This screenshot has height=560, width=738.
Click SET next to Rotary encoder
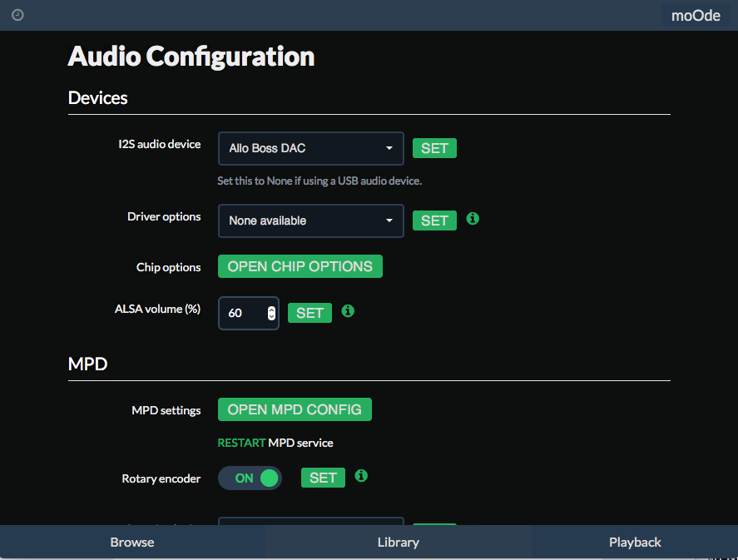pyautogui.click(x=323, y=478)
